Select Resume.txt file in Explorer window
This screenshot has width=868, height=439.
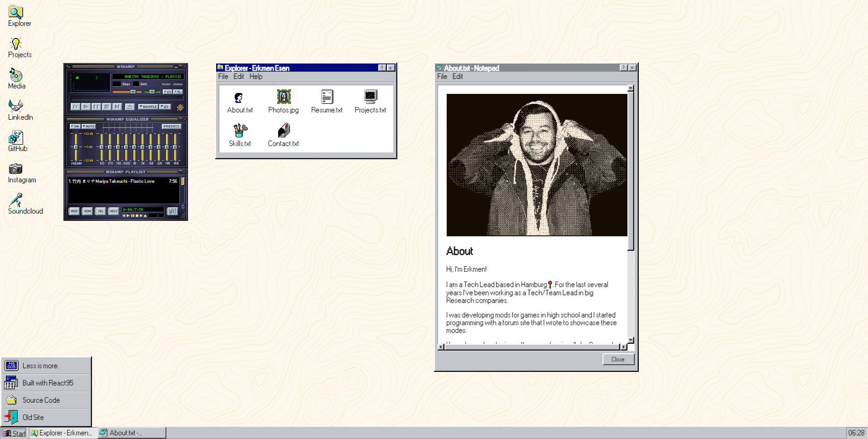327,102
